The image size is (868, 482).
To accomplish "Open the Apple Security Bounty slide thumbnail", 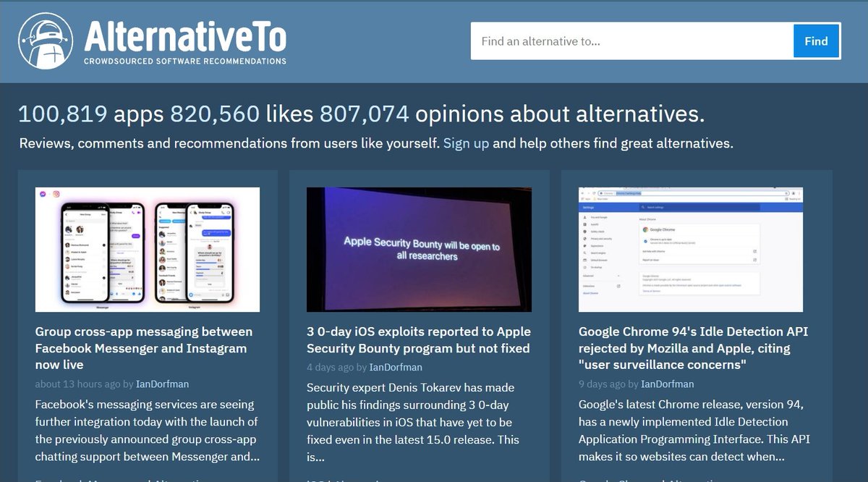I will tap(419, 250).
